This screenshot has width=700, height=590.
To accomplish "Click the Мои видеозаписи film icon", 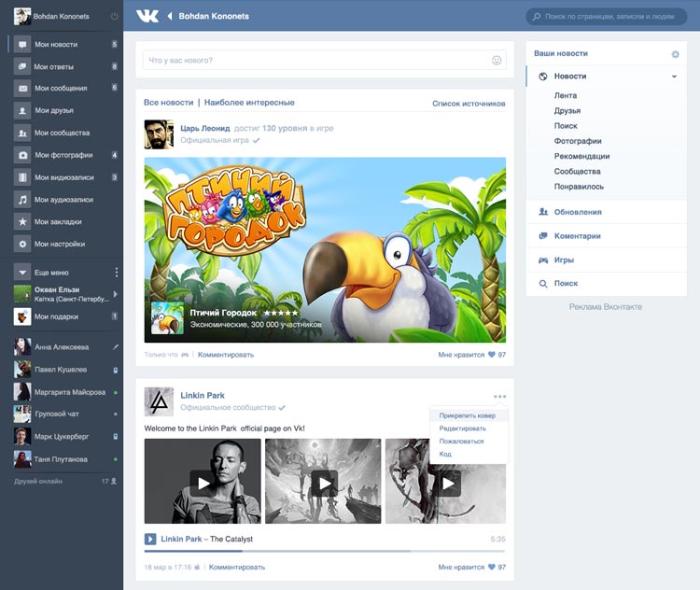I will click(x=22, y=177).
